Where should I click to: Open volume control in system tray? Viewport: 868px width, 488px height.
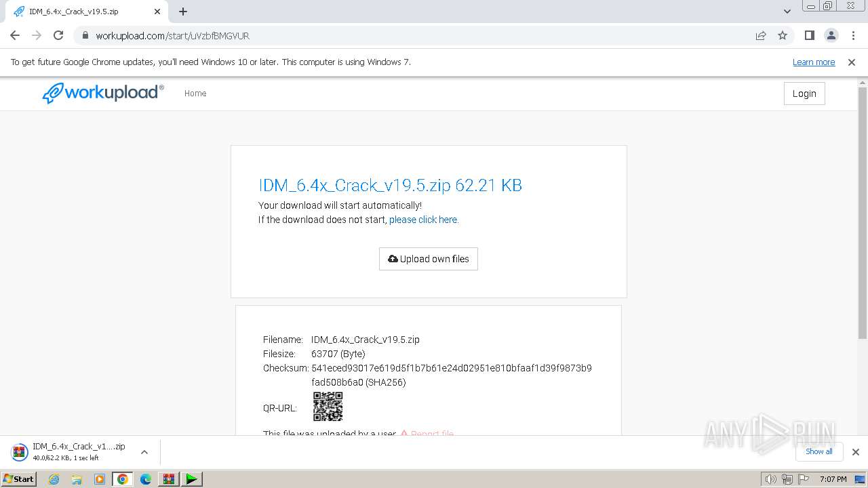coord(770,479)
